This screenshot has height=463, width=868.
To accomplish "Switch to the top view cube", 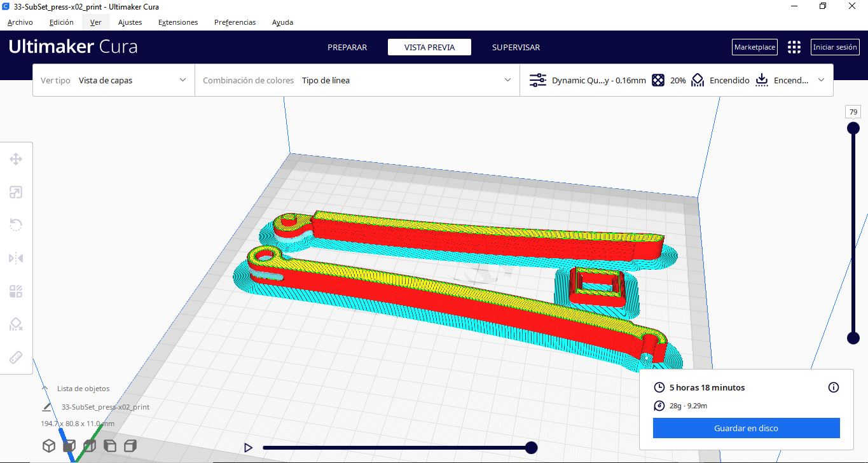I will point(90,446).
